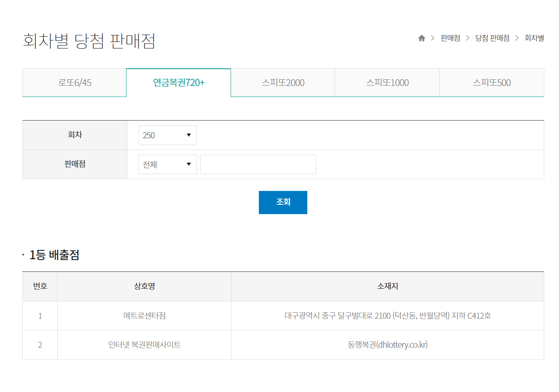The height and width of the screenshot is (392, 559).
Task: Switch to the 스피또1000 tab
Action: (x=387, y=83)
